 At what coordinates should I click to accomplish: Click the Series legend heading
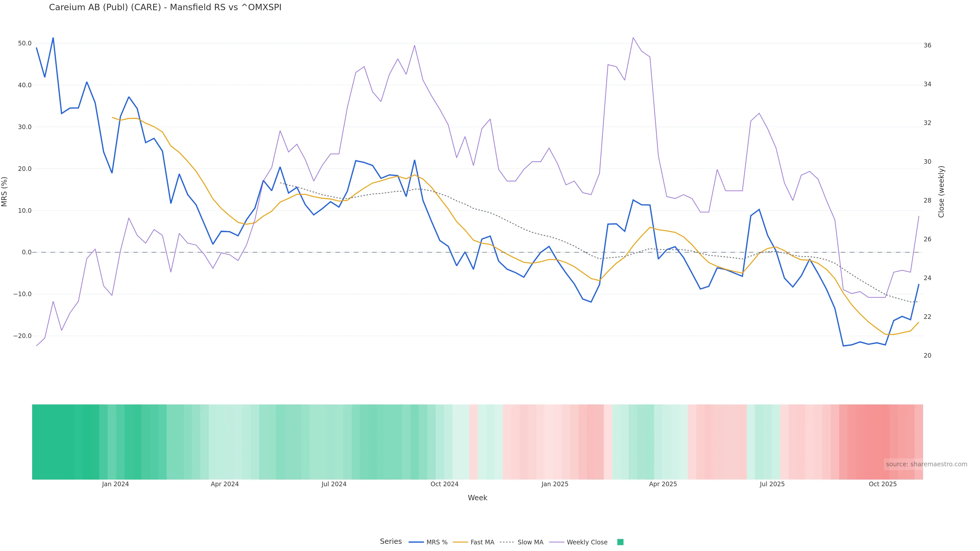pyautogui.click(x=391, y=542)
